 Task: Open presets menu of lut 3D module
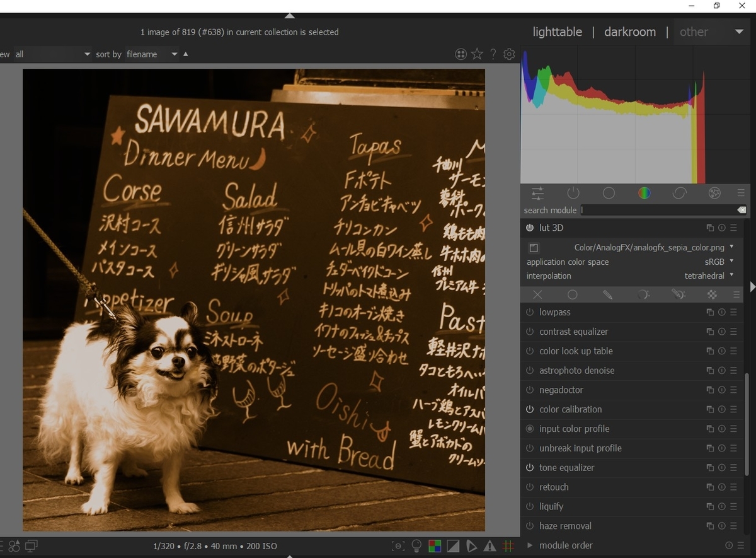pyautogui.click(x=733, y=228)
